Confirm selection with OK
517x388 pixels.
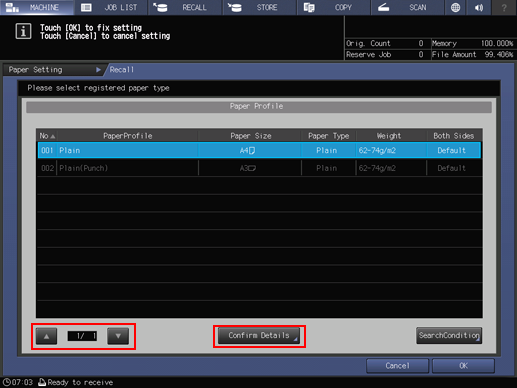point(463,366)
